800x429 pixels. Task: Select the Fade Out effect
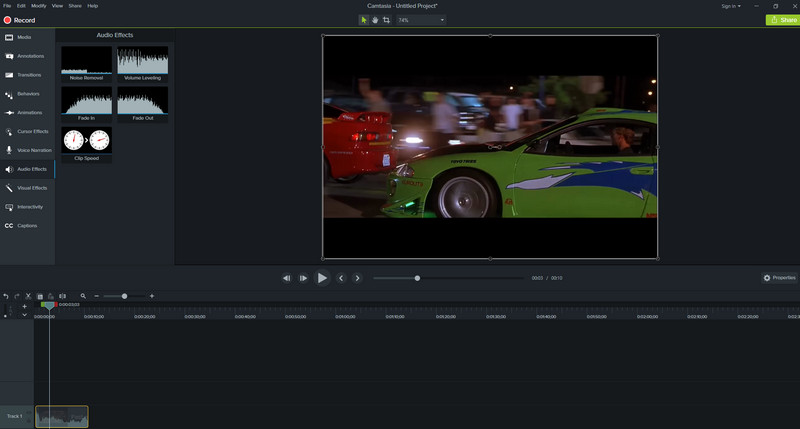pos(142,104)
